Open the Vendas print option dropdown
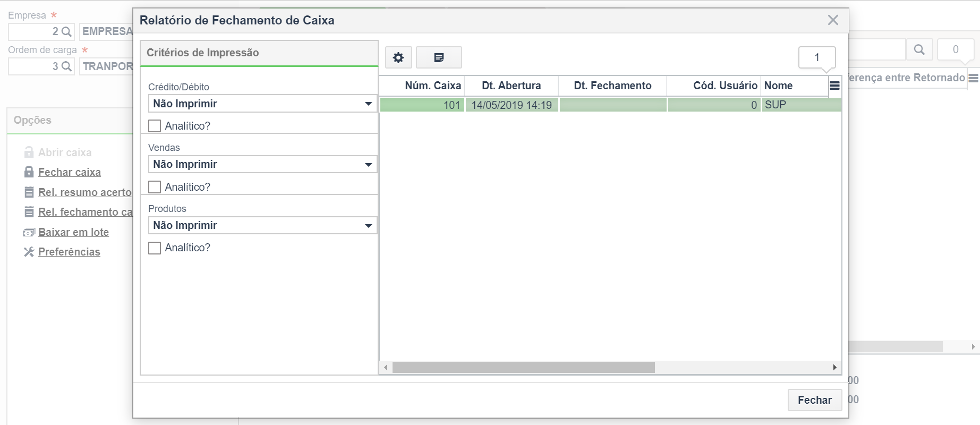The height and width of the screenshot is (425, 980). [x=262, y=164]
